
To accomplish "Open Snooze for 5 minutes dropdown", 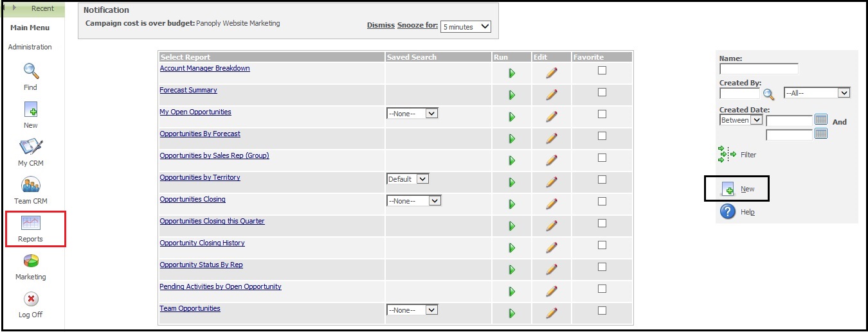I will [466, 27].
